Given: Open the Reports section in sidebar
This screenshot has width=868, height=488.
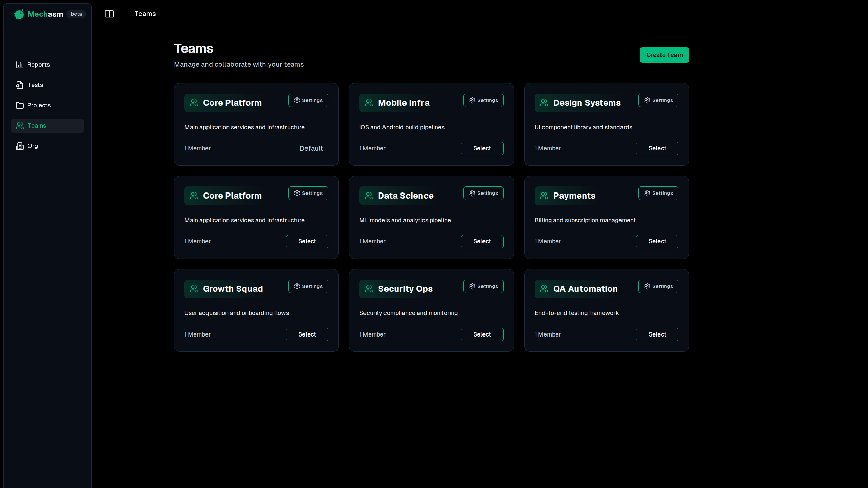Looking at the screenshot, I should coord(38,64).
